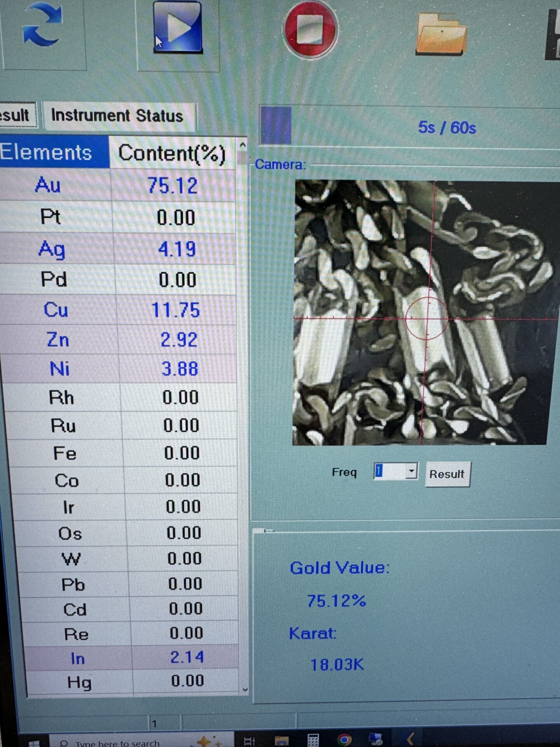Viewport: 560px width, 747px height.
Task: Click the Gold Value 75.12% reading
Action: (x=336, y=601)
